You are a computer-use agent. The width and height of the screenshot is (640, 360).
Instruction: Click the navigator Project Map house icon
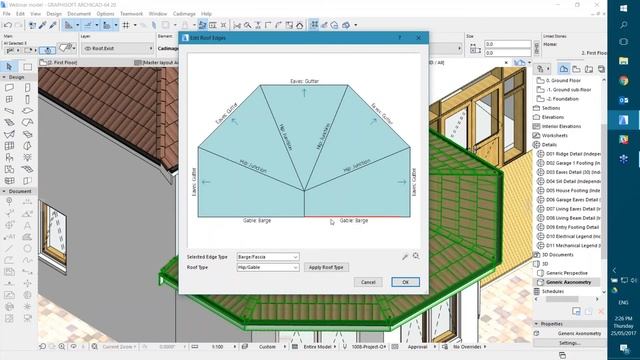click(x=564, y=69)
